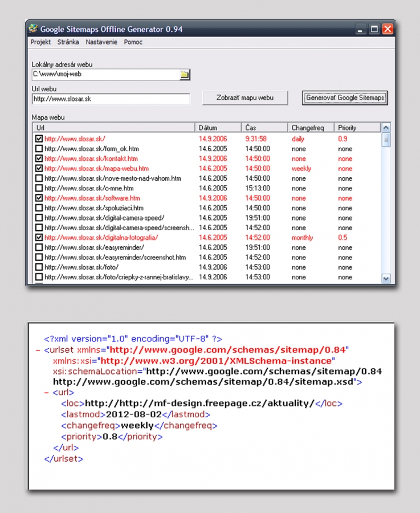
Task: Focus the Url webu input field
Action: (111, 99)
